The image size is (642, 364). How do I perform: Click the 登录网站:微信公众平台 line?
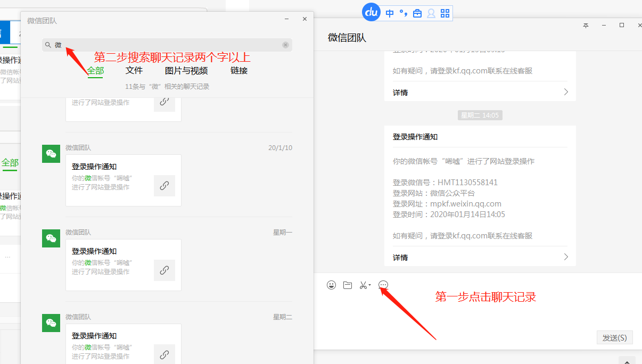pyautogui.click(x=434, y=193)
